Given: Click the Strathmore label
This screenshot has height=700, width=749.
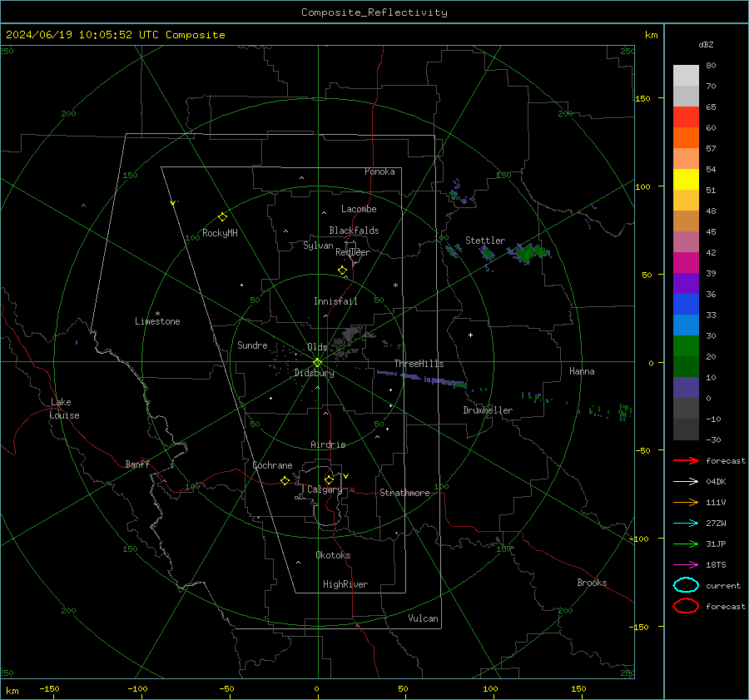Looking at the screenshot, I should click(404, 493).
